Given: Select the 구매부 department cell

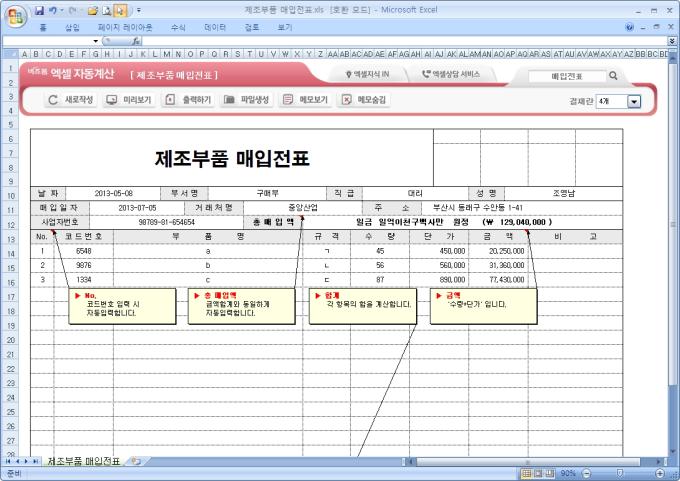Looking at the screenshot, I should pos(267,194).
